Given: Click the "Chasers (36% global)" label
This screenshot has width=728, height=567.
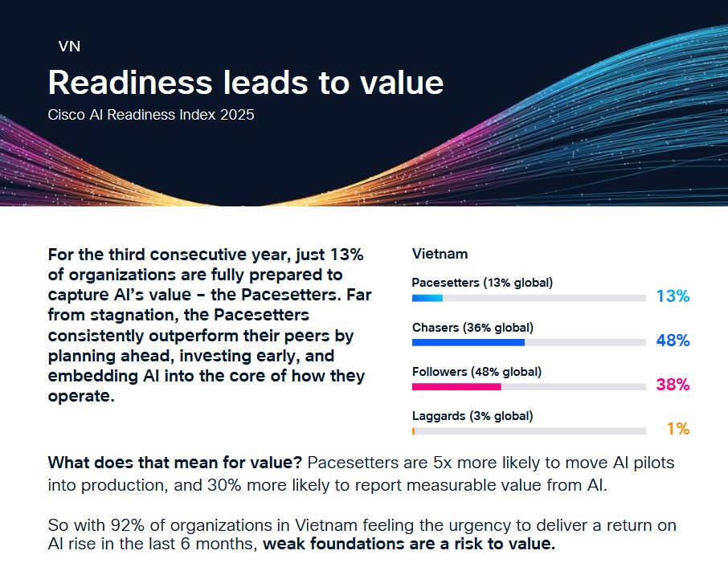Looking at the screenshot, I should 472,327.
